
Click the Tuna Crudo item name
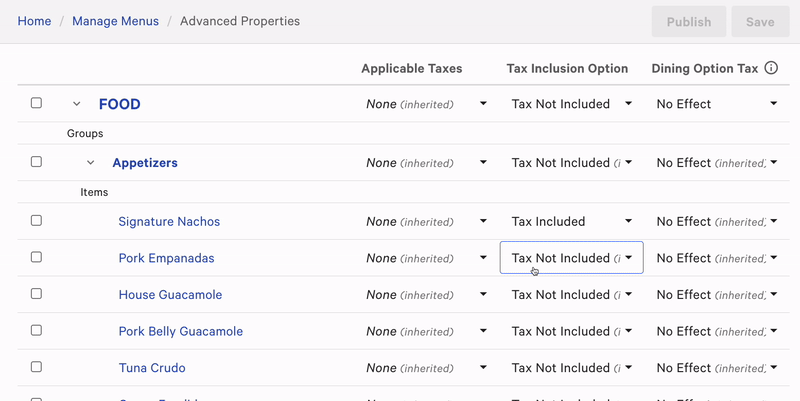coord(152,368)
